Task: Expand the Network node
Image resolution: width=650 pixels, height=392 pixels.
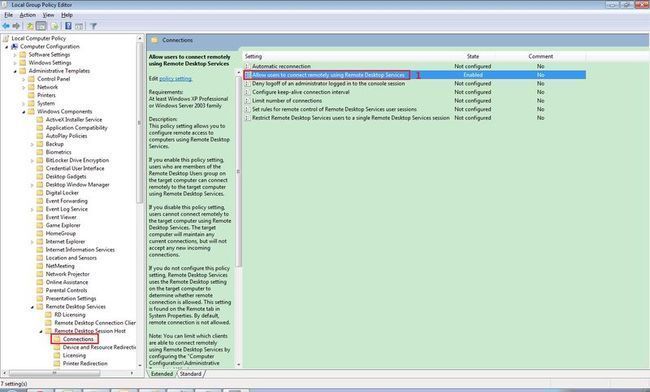Action: click(24, 87)
